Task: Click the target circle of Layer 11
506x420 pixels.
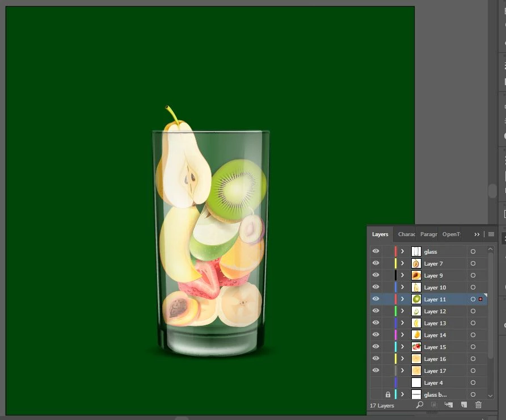Action: tap(473, 299)
